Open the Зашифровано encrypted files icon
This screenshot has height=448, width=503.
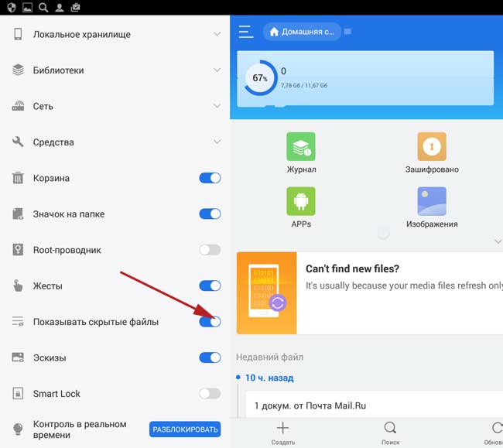[x=432, y=146]
